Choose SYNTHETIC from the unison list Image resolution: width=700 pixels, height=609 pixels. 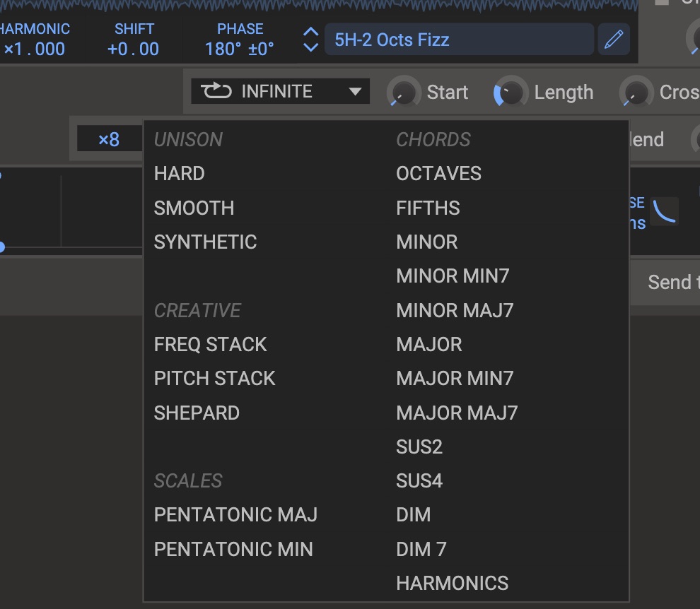pos(205,242)
